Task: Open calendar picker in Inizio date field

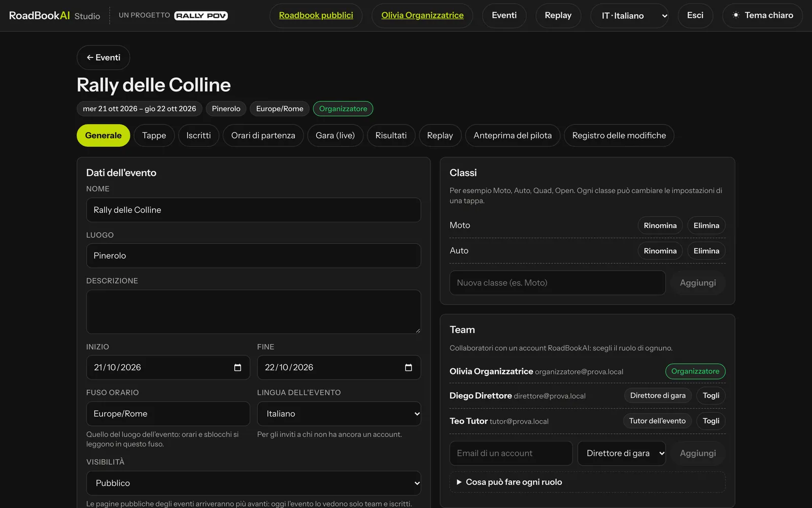Action: pos(238,367)
